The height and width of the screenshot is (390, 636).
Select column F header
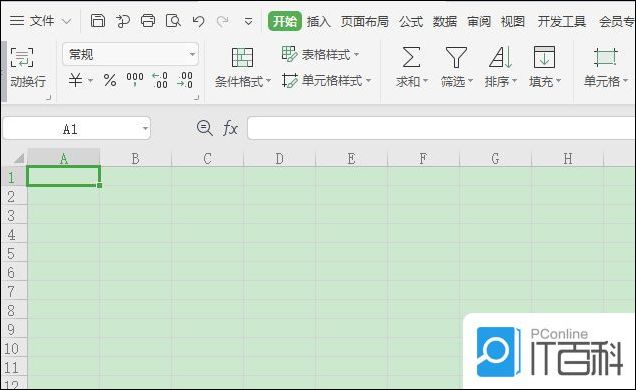(x=423, y=158)
